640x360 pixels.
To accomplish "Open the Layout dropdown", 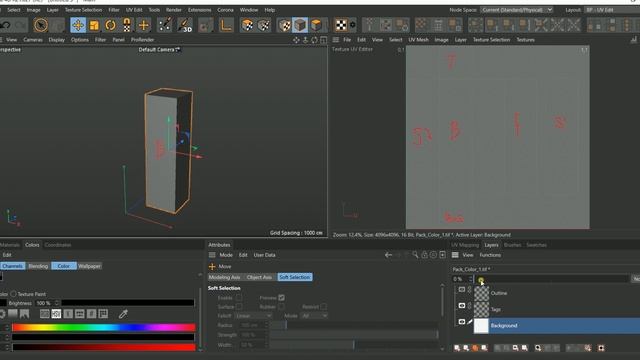I will pos(612,10).
